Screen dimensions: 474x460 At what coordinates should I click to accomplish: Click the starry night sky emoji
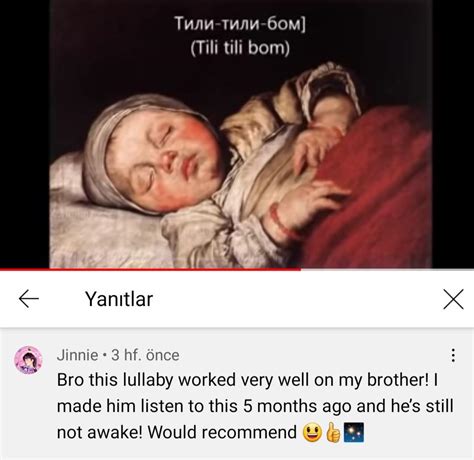(x=353, y=432)
